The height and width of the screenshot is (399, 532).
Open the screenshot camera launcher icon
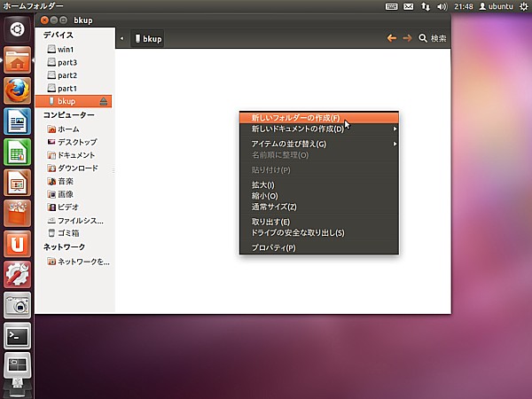pyautogui.click(x=18, y=305)
